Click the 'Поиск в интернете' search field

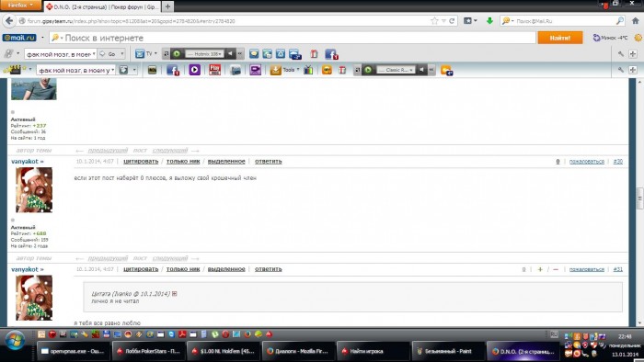coord(293,38)
